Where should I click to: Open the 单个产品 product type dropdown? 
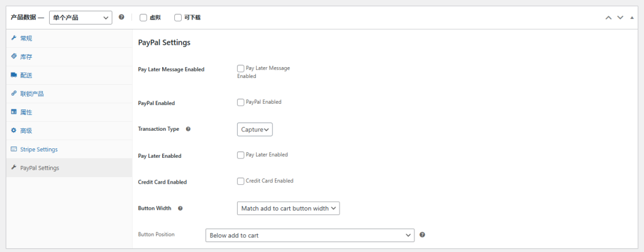(x=80, y=18)
